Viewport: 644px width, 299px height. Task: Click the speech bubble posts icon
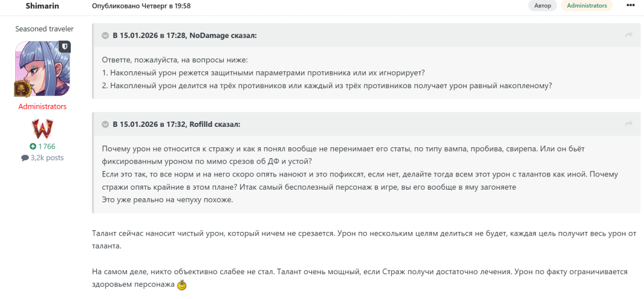tap(25, 158)
